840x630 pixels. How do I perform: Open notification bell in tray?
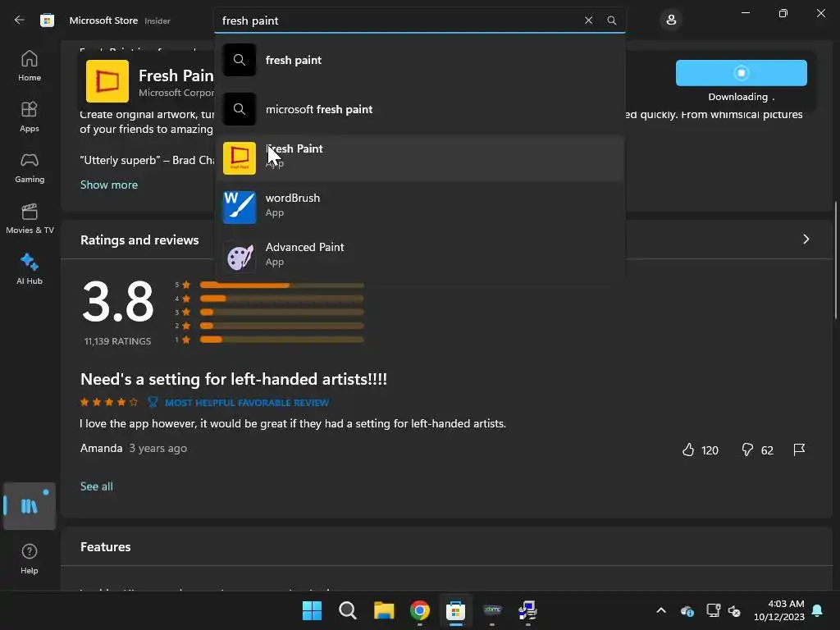[818, 610]
